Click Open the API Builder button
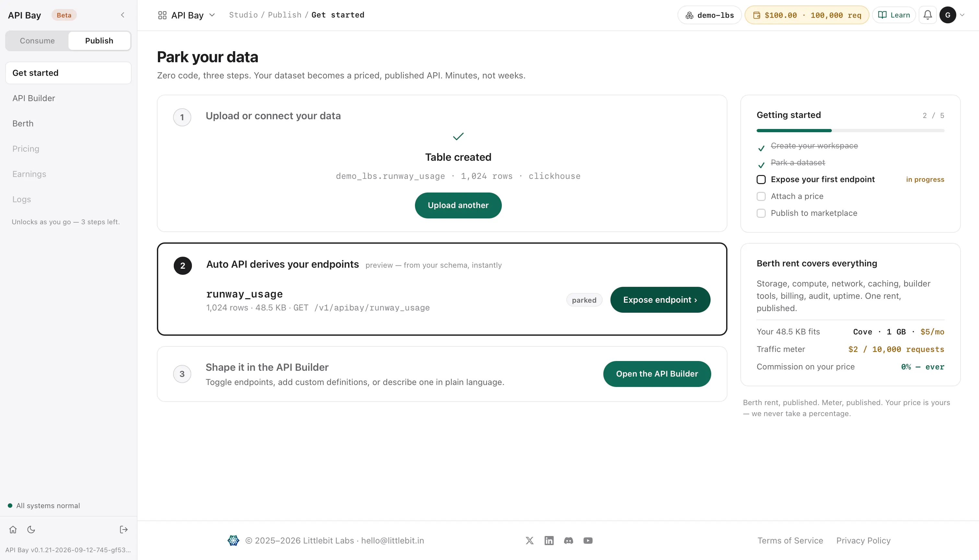The height and width of the screenshot is (560, 979). 657,374
